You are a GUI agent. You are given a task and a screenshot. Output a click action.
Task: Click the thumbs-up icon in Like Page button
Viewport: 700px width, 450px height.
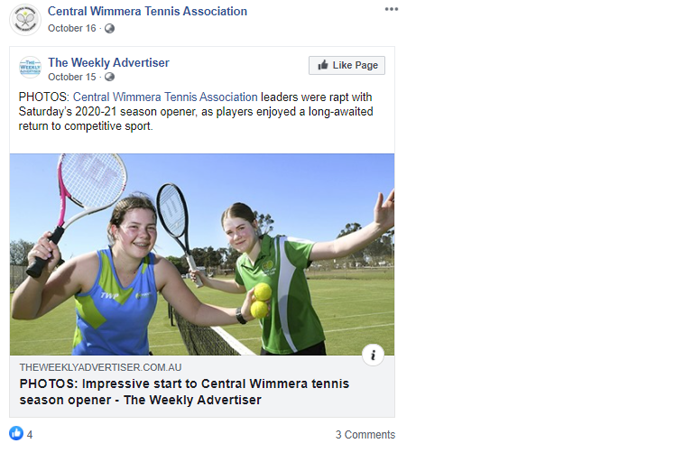[323, 65]
